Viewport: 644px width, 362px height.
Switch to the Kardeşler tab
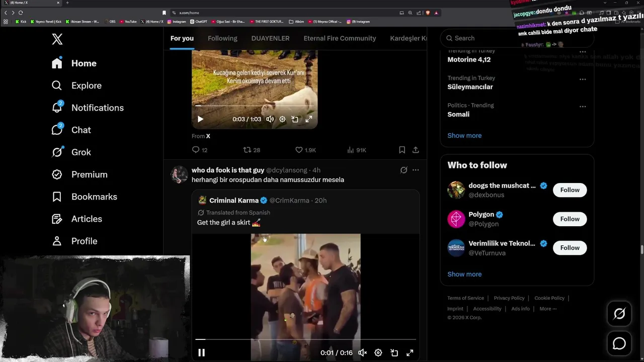(x=408, y=38)
